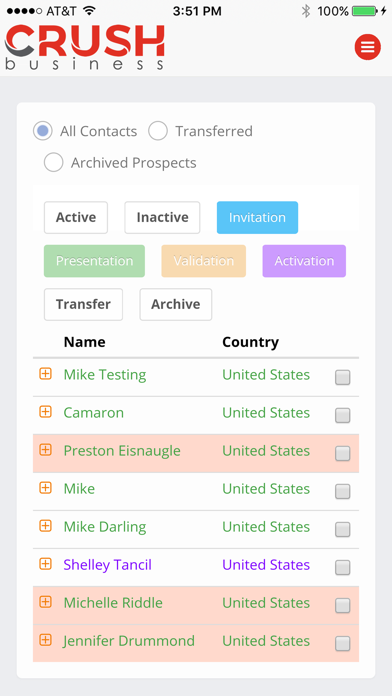The width and height of the screenshot is (392, 696).
Task: Expand Michelle Riddle plus icon
Action: [45, 602]
